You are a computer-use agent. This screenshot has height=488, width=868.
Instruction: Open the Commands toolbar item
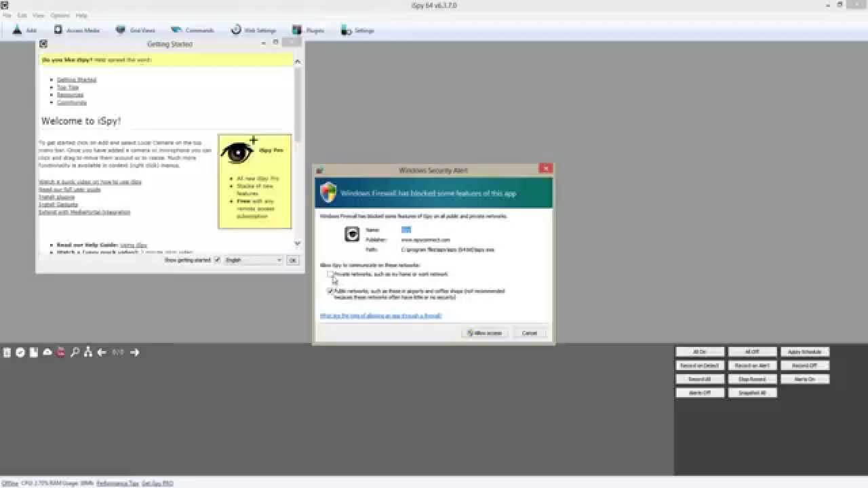pos(193,30)
